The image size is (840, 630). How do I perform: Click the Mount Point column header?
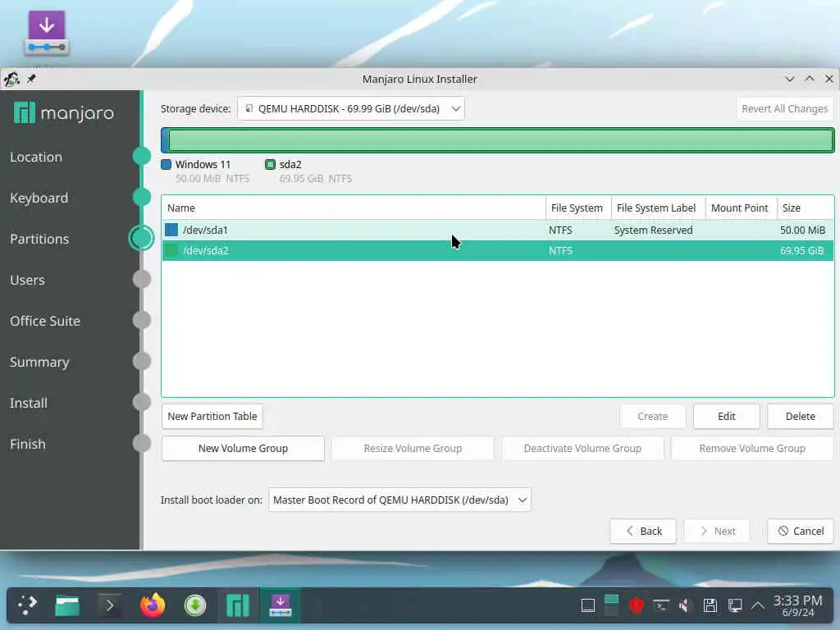(741, 208)
